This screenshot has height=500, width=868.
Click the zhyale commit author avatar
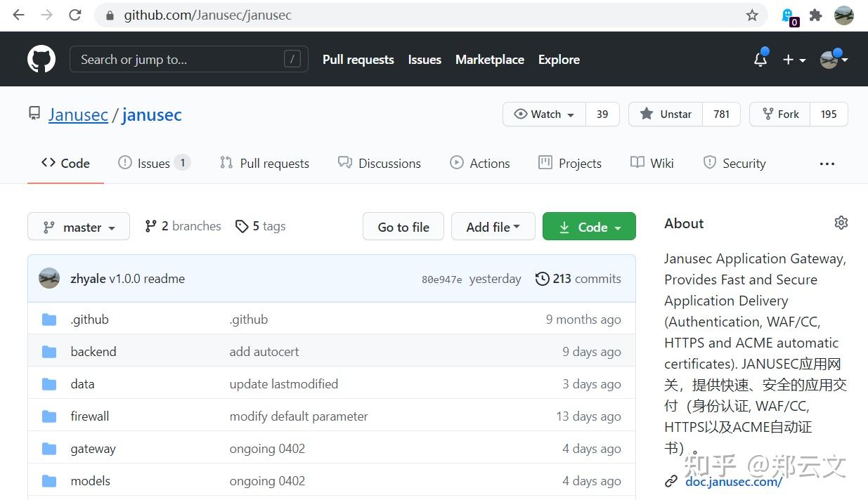(x=49, y=278)
